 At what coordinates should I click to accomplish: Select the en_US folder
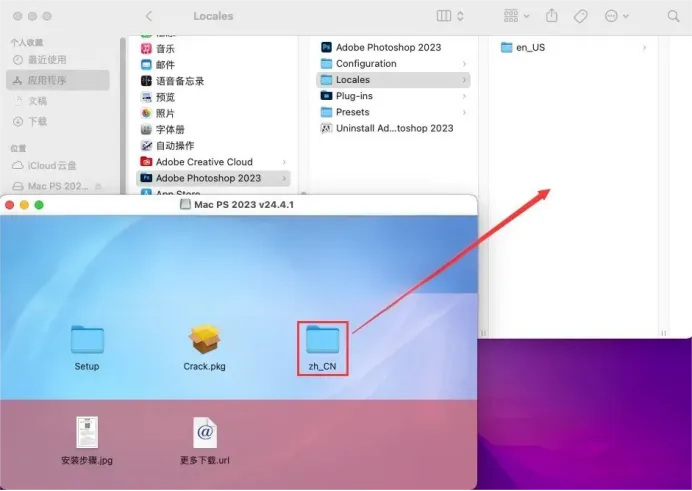(574, 47)
